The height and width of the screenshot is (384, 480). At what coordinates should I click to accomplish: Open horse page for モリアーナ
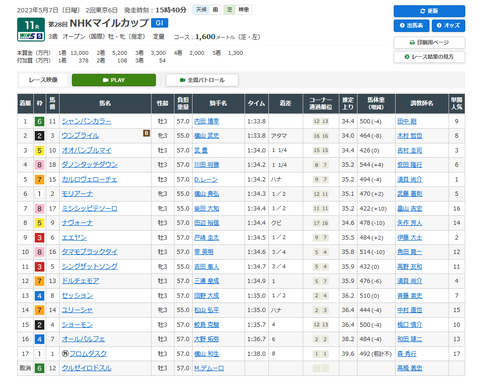pyautogui.click(x=77, y=194)
